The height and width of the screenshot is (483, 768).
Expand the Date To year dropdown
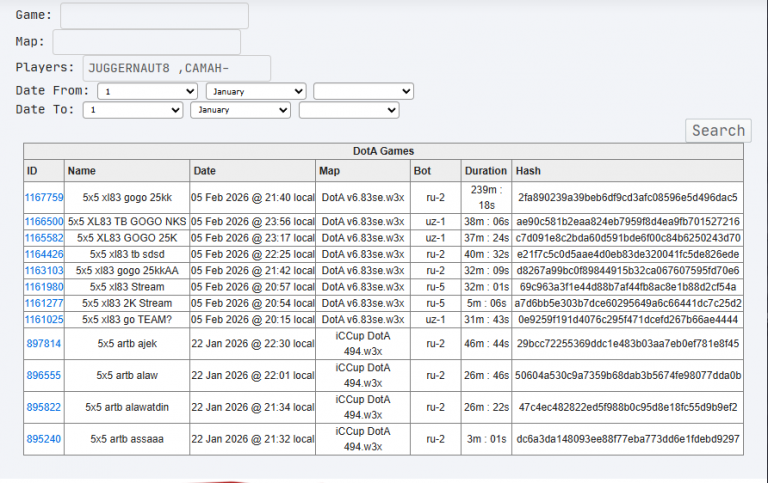pyautogui.click(x=349, y=110)
